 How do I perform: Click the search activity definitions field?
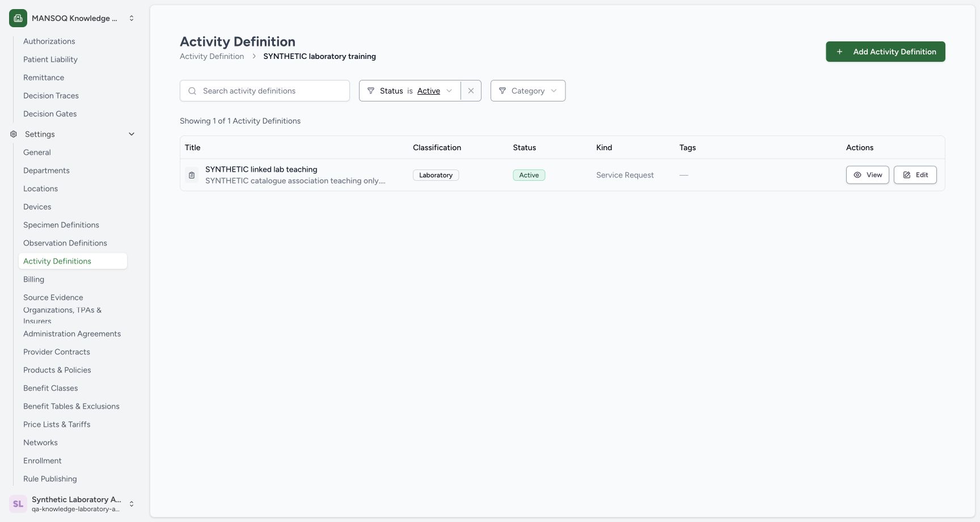(265, 91)
